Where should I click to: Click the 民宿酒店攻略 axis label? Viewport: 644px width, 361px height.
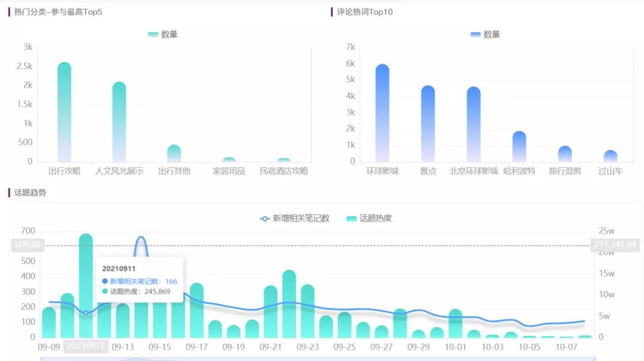pos(284,171)
